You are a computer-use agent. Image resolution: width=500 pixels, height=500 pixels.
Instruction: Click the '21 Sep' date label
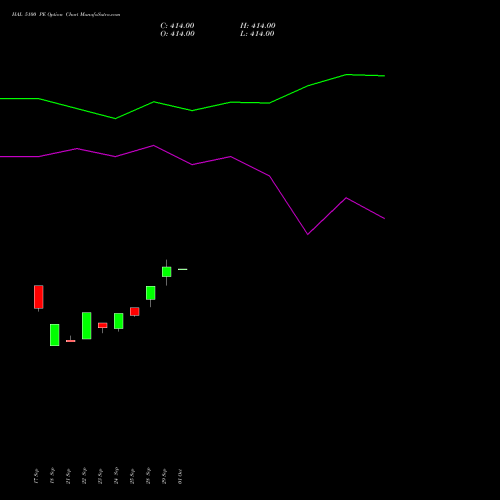click(x=68, y=476)
